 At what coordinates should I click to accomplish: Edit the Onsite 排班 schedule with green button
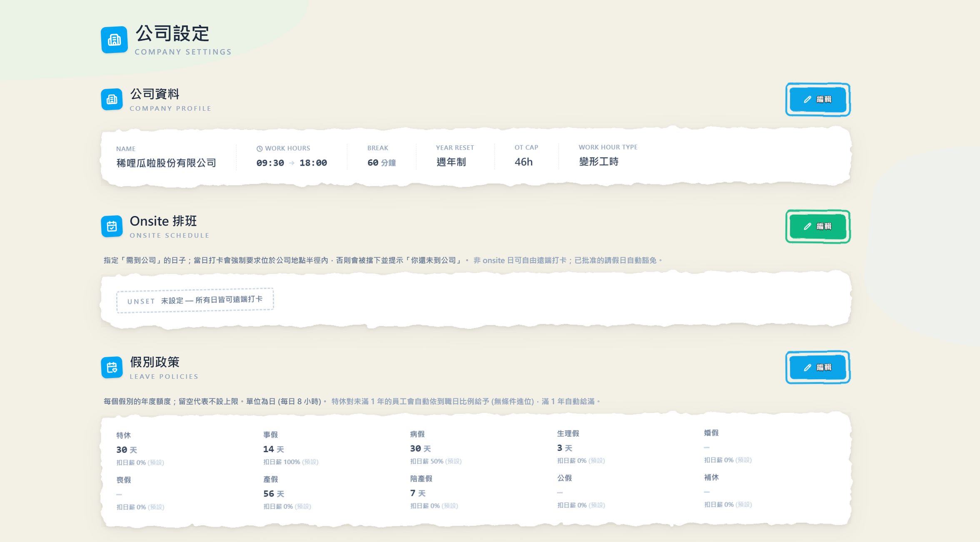818,226
